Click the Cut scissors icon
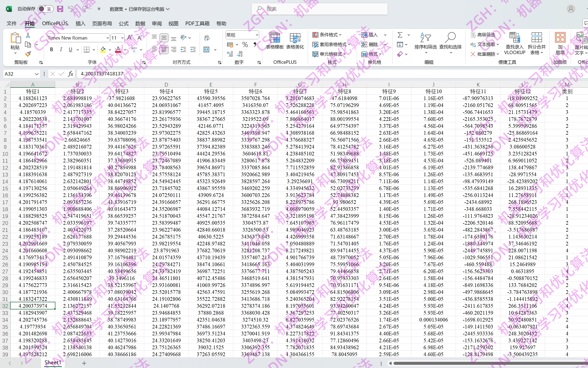Screen dimensions: 588x368 coord(28,35)
